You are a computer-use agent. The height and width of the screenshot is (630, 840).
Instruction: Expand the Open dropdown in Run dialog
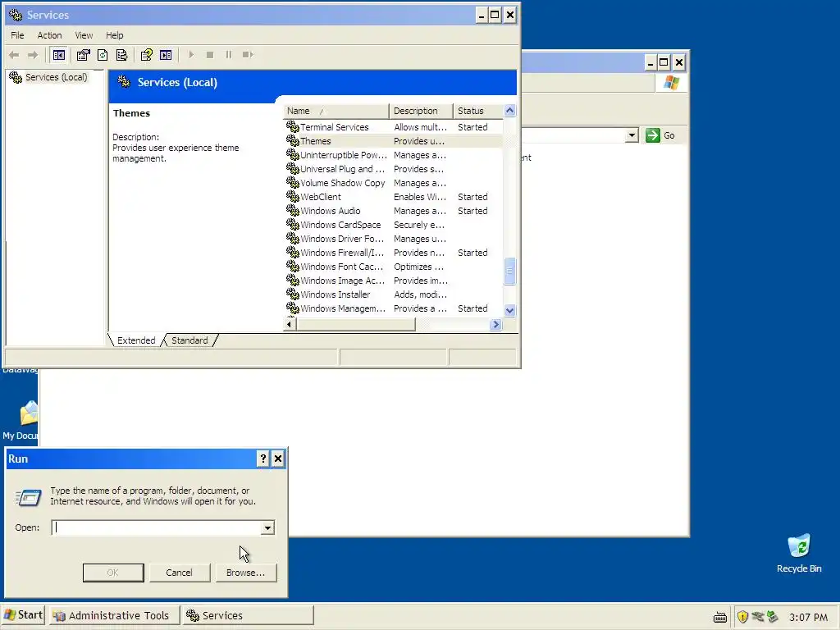[267, 527]
